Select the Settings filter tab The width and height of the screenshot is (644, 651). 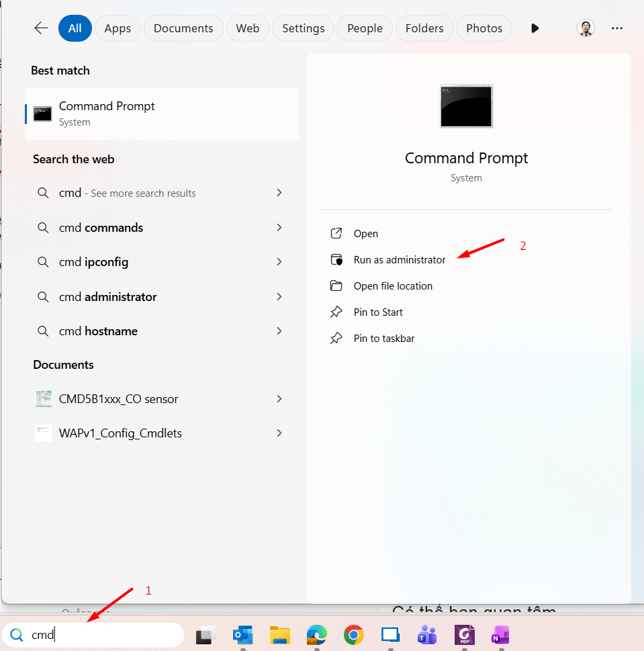click(x=303, y=28)
